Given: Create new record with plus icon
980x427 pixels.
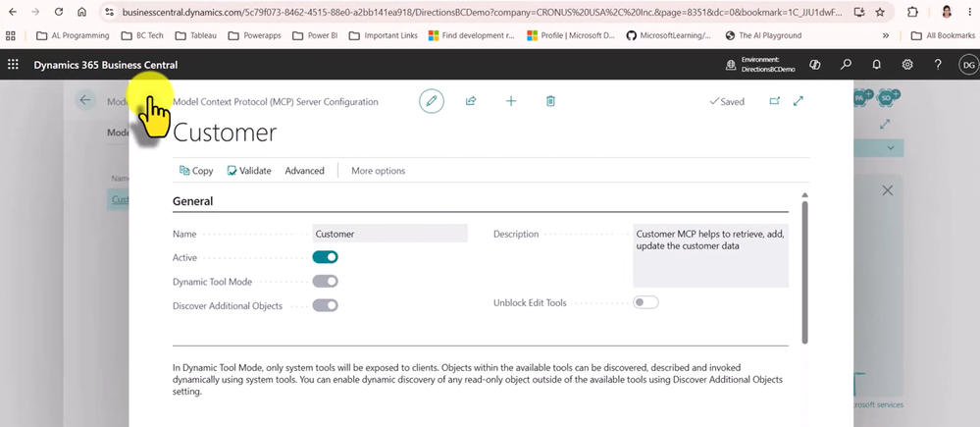Looking at the screenshot, I should pos(511,101).
